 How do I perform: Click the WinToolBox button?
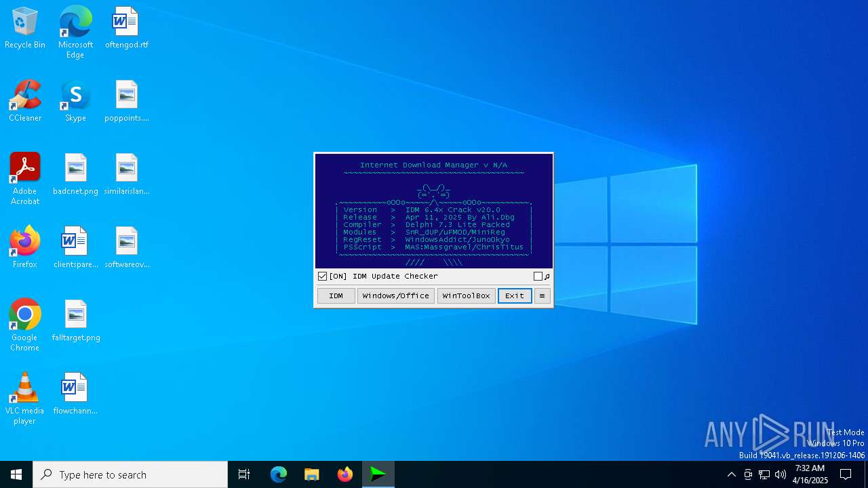tap(467, 296)
